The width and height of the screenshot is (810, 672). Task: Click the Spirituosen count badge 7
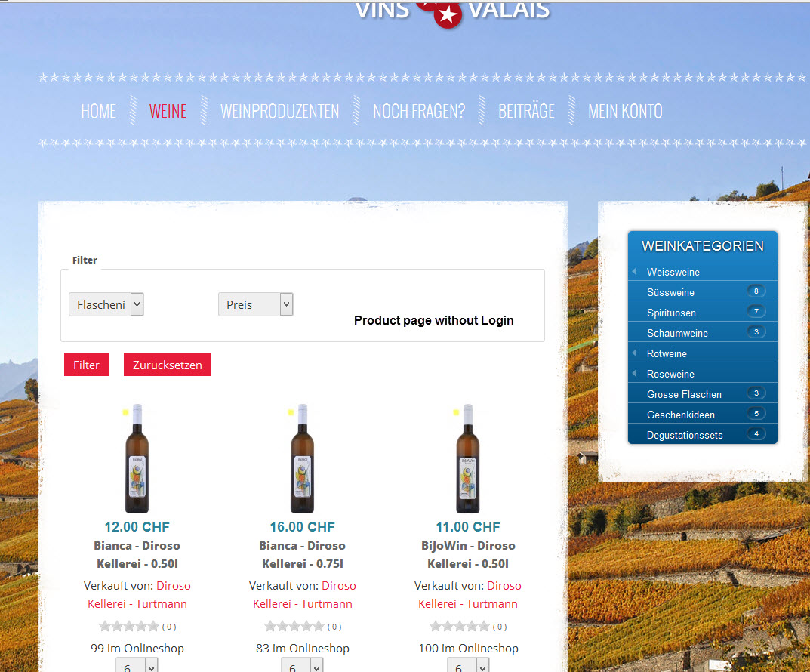pos(756,312)
